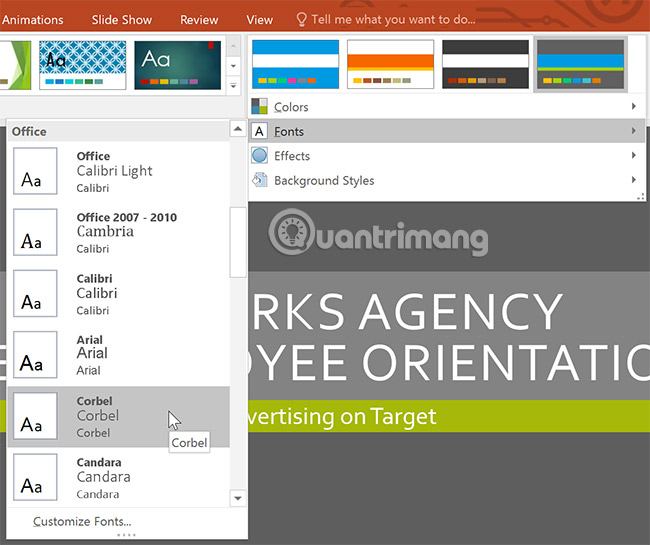Click the Office section header in font list
This screenshot has height=545, width=650.
tap(119, 131)
